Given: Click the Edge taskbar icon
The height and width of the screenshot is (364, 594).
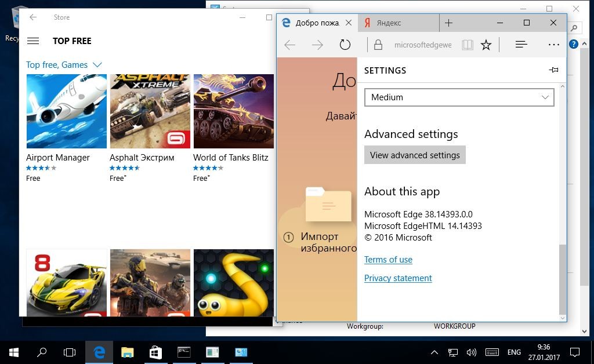Looking at the screenshot, I should 99,352.
